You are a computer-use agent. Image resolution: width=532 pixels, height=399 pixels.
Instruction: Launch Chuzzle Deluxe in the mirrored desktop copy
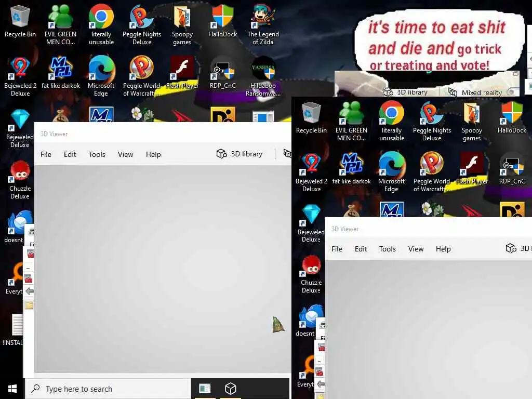[x=311, y=274]
